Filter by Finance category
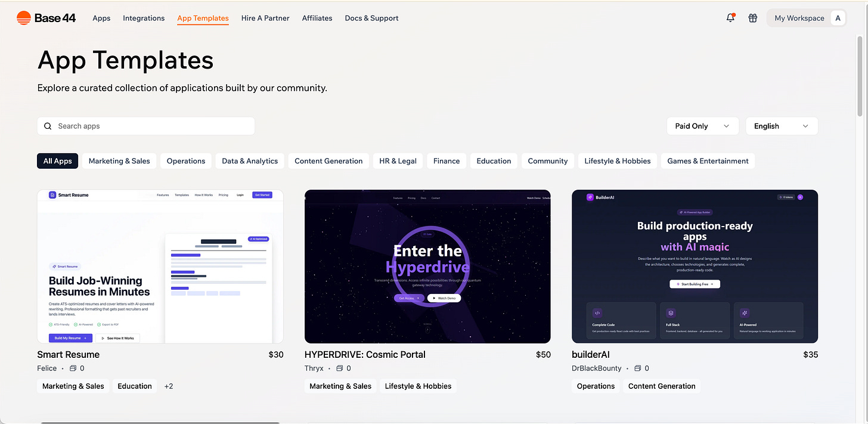The image size is (868, 424). [447, 161]
